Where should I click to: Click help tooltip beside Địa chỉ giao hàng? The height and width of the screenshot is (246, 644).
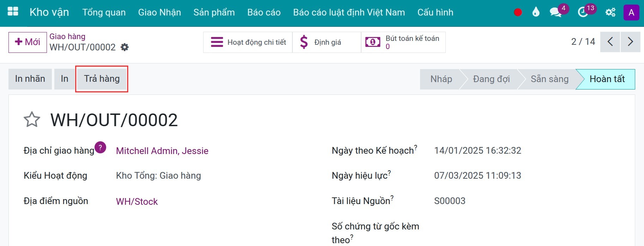100,147
